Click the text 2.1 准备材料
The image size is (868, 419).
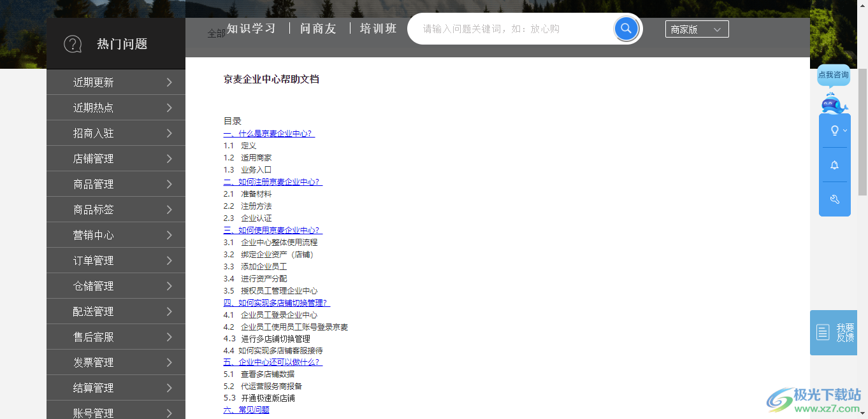coord(248,194)
